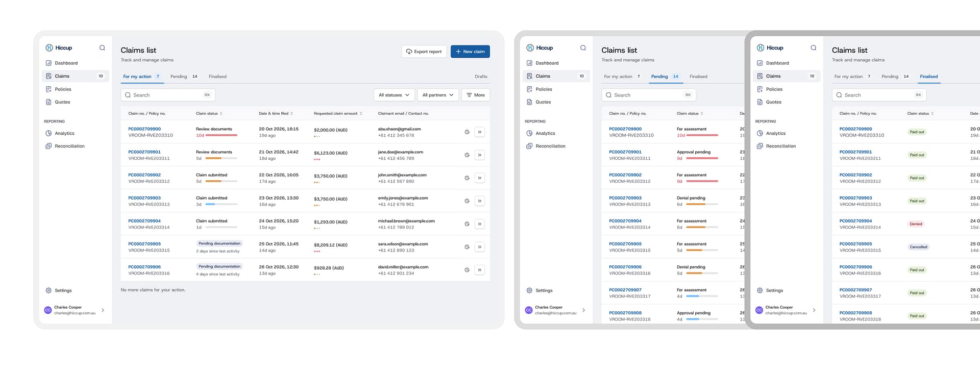Sort by Requested claim amount column

coord(361,114)
